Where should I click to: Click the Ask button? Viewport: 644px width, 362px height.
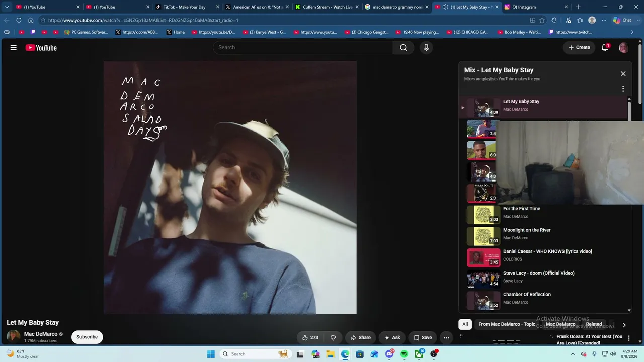[x=392, y=337]
